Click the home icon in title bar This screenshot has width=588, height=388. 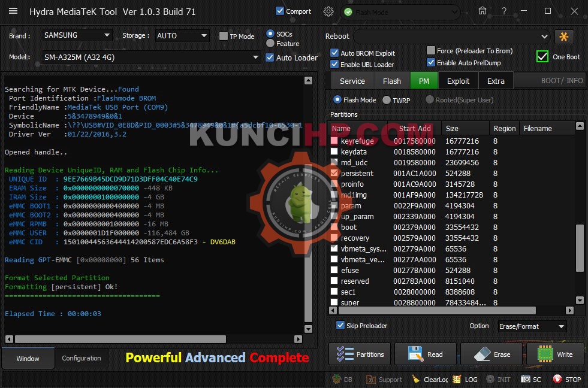tap(483, 11)
